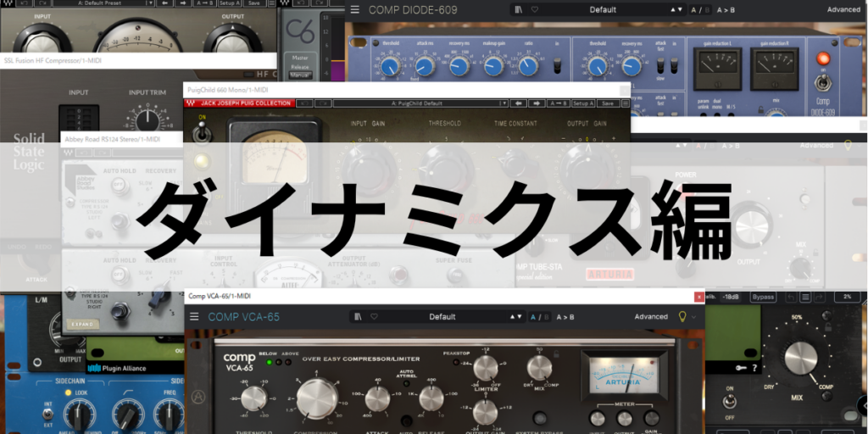Toggle attack fast/slow switch on DIODE-609
This screenshot has height=434, width=868.
[x=660, y=66]
